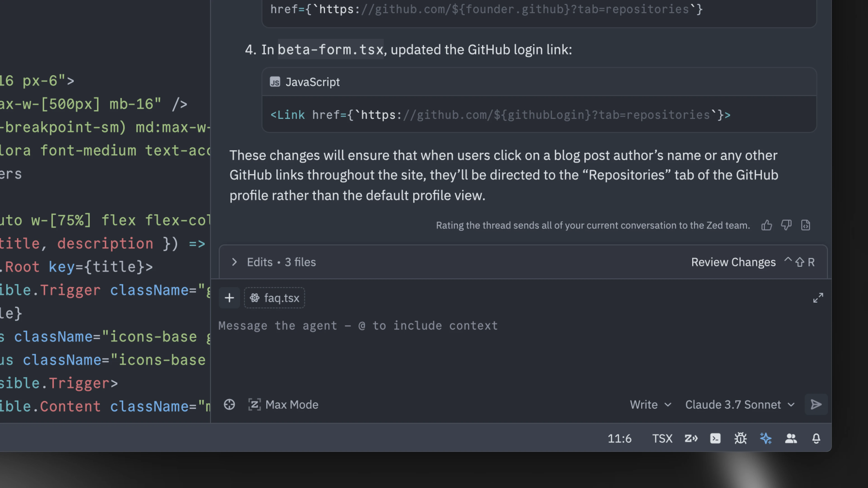Click the thumbs up rating icon
The width and height of the screenshot is (868, 488).
point(767,225)
